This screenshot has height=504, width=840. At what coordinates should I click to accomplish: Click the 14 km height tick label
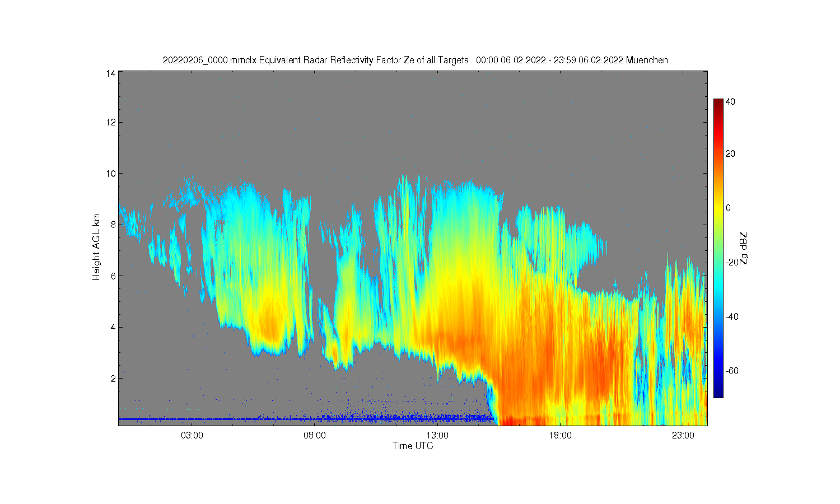tap(111, 73)
